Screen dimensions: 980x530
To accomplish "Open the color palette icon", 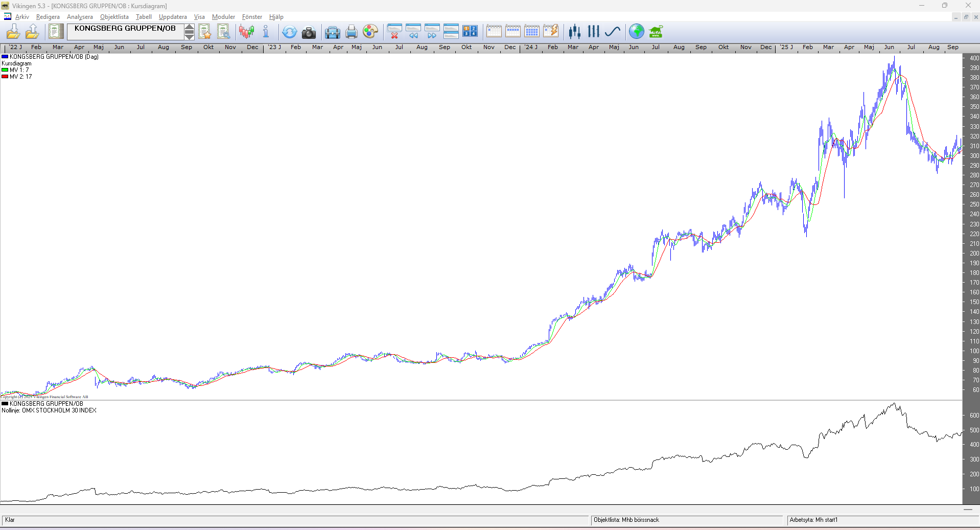I will 370,32.
